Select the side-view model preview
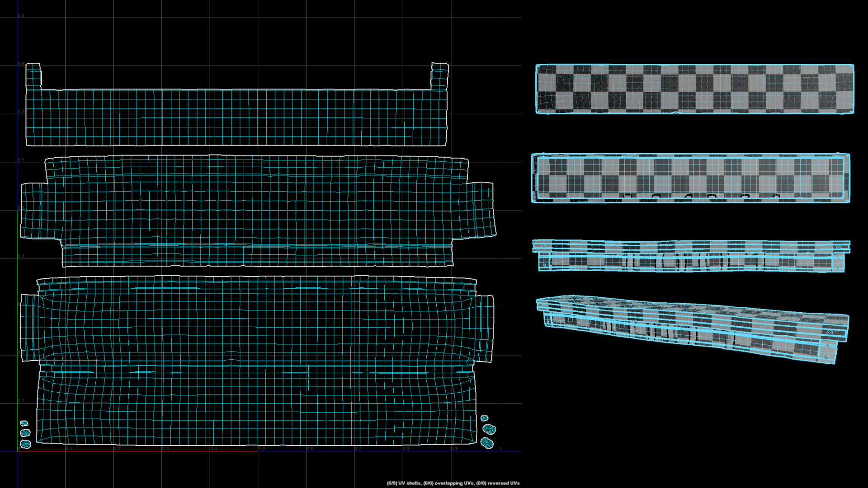The image size is (868, 488). coord(691,256)
